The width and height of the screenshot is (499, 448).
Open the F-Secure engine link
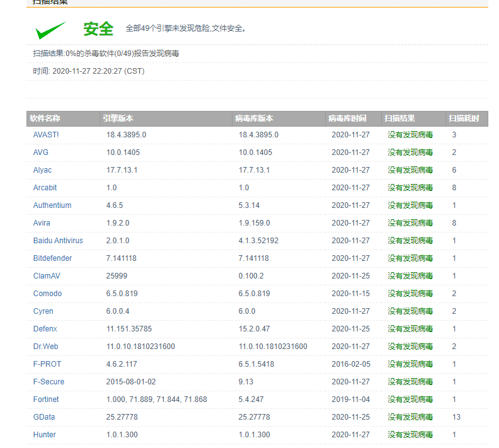click(49, 382)
